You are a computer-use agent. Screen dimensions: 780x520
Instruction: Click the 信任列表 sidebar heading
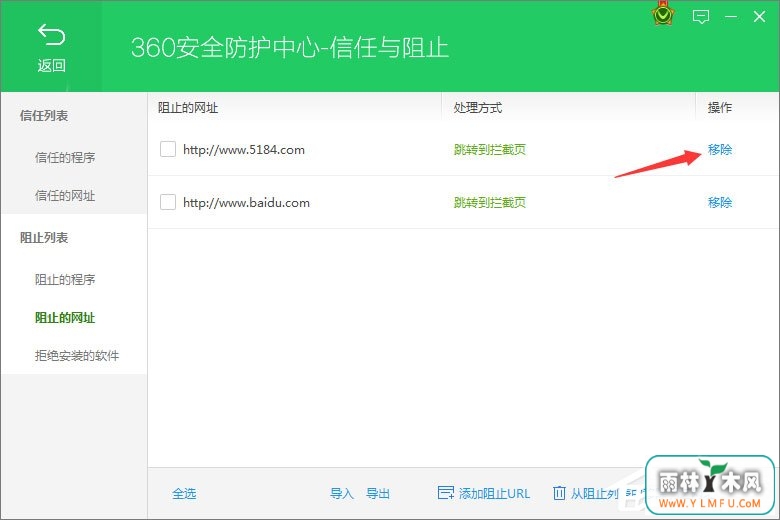(x=44, y=116)
